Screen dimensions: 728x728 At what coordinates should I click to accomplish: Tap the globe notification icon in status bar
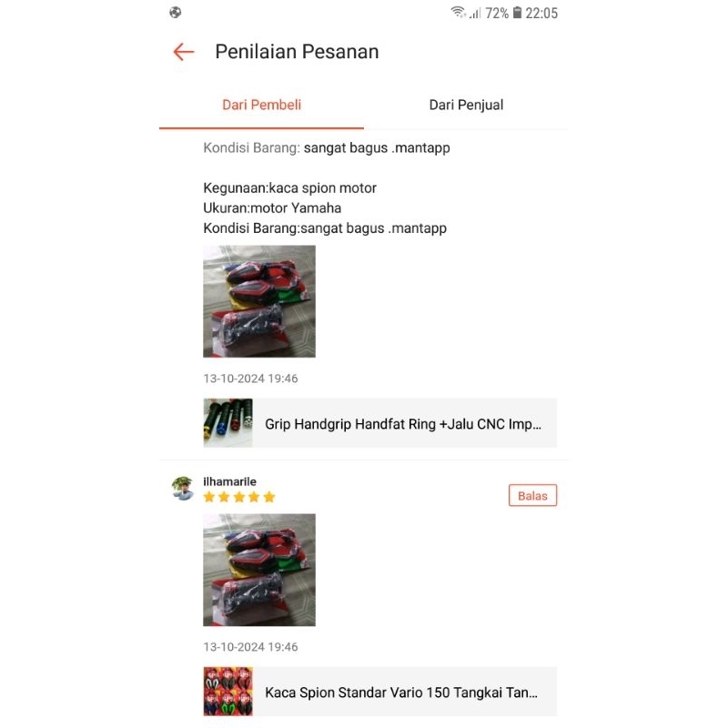(x=176, y=13)
